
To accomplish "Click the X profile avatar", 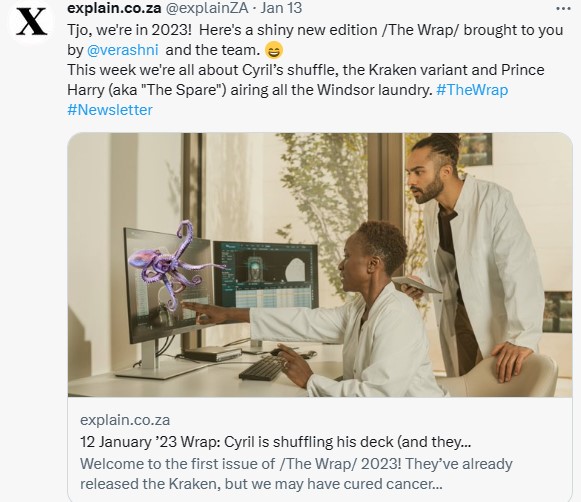I will point(31,21).
